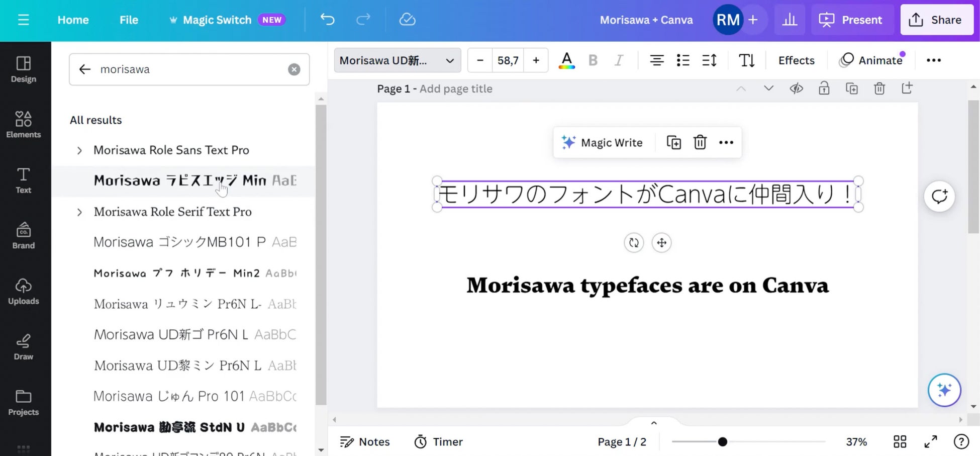Image resolution: width=980 pixels, height=456 pixels.
Task: Expand Morisawa Role Sans Text Pro
Action: coord(79,150)
